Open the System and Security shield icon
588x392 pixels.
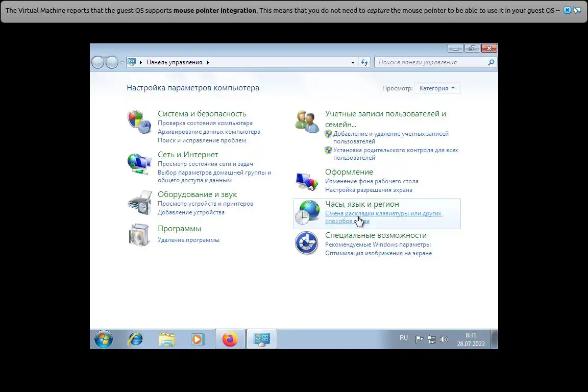click(139, 122)
